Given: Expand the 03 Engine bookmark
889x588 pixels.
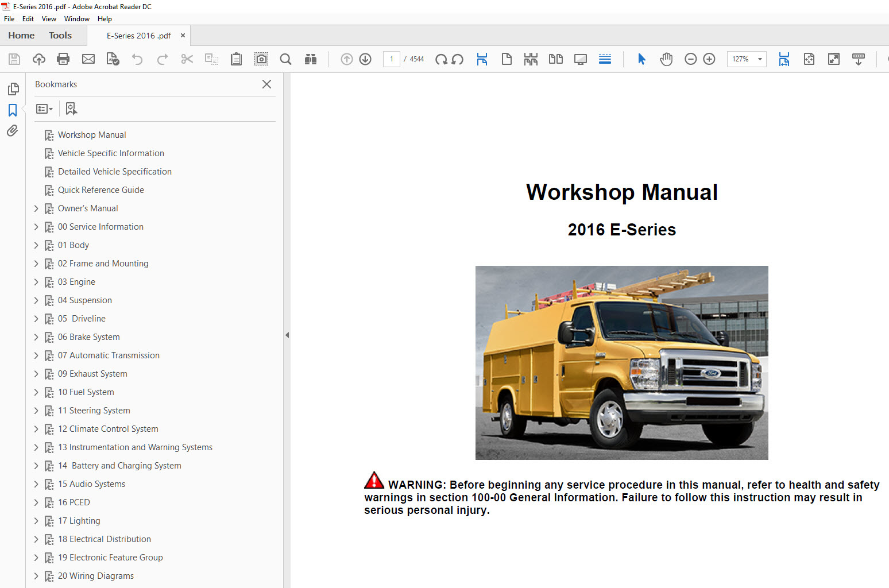Looking at the screenshot, I should point(36,282).
